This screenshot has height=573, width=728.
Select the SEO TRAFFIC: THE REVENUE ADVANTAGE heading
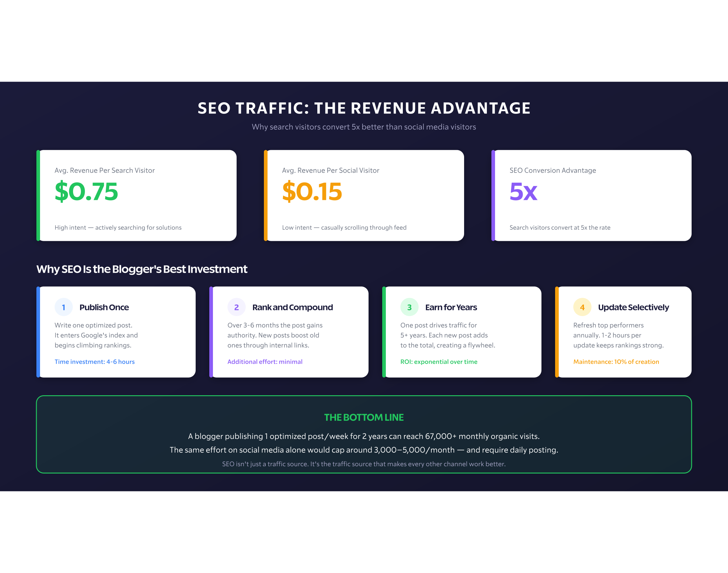click(x=364, y=108)
